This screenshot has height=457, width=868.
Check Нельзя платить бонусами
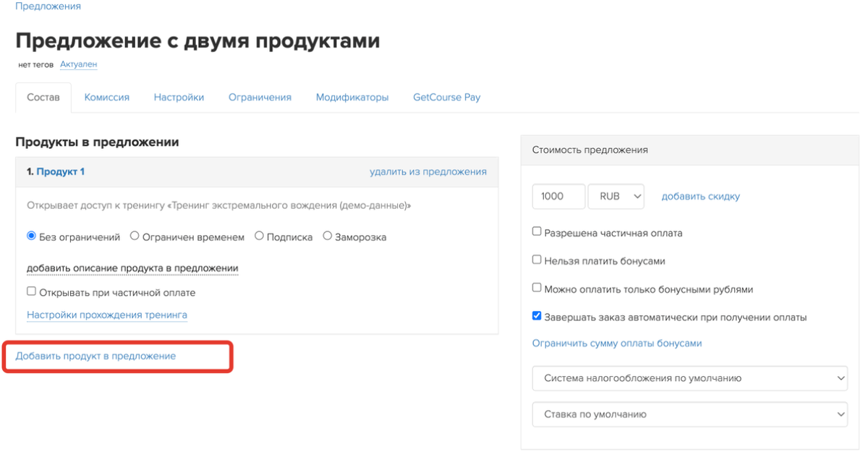[537, 260]
